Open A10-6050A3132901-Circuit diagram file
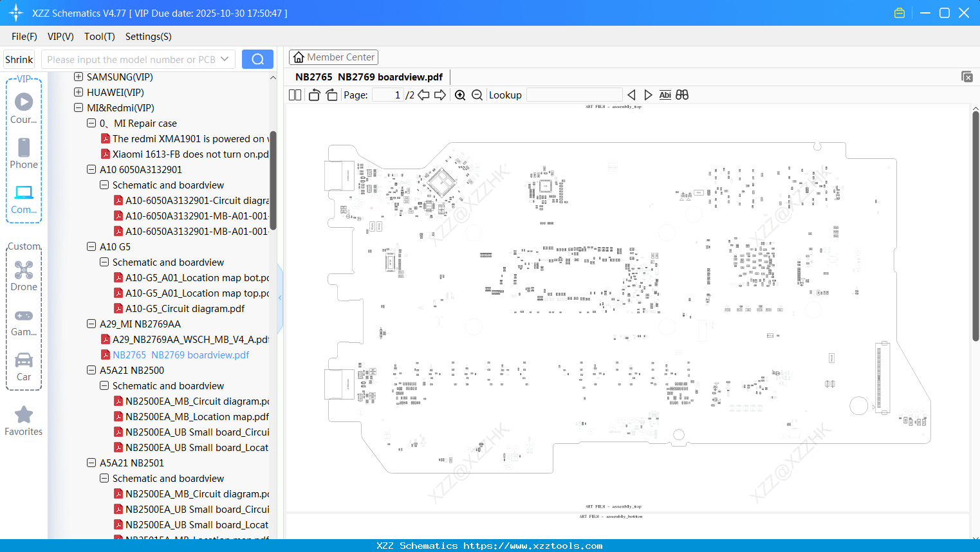 (x=197, y=201)
